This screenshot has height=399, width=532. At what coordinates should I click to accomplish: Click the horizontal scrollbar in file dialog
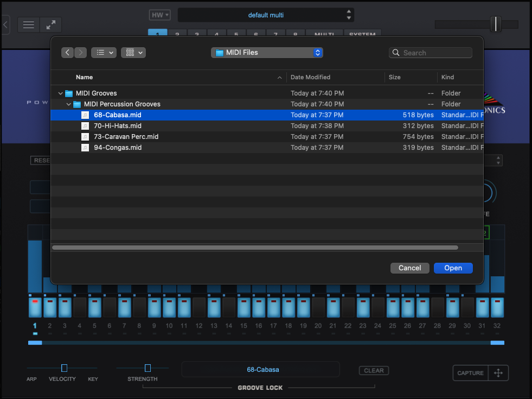pyautogui.click(x=255, y=248)
